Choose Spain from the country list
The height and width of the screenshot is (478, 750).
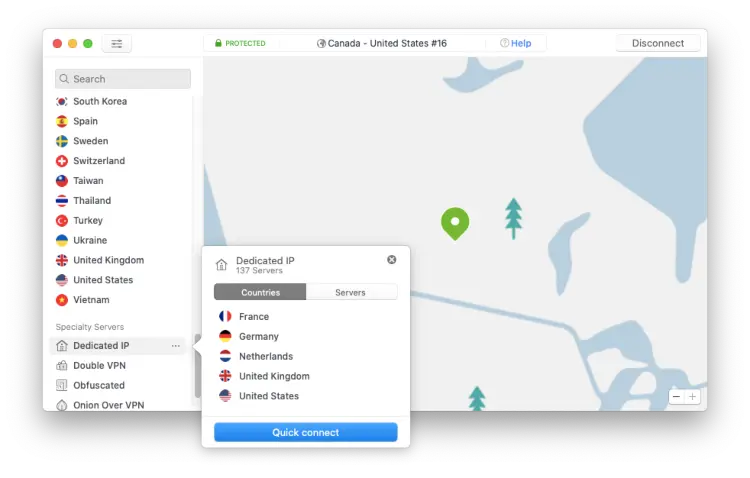[85, 121]
